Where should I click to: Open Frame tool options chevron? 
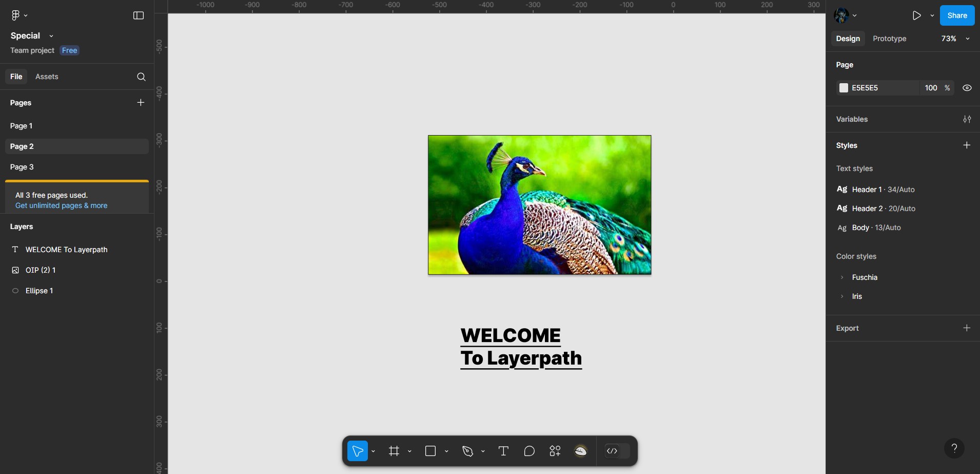click(x=409, y=451)
